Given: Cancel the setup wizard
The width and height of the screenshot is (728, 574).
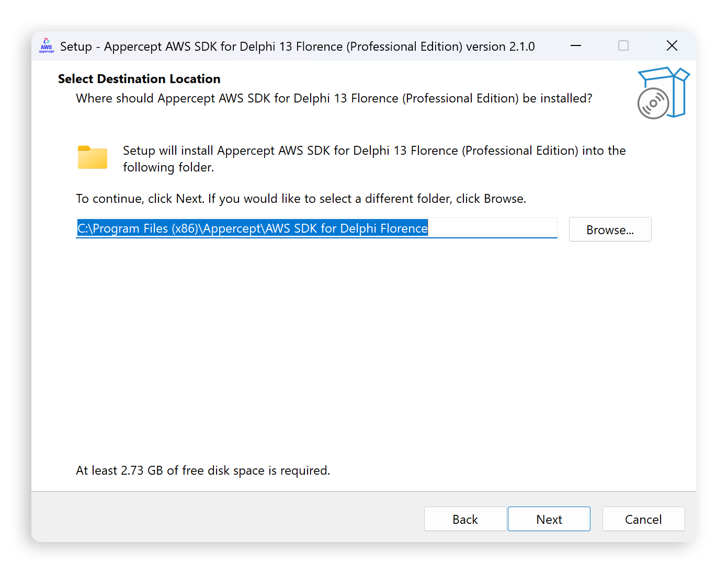Looking at the screenshot, I should coord(643,519).
